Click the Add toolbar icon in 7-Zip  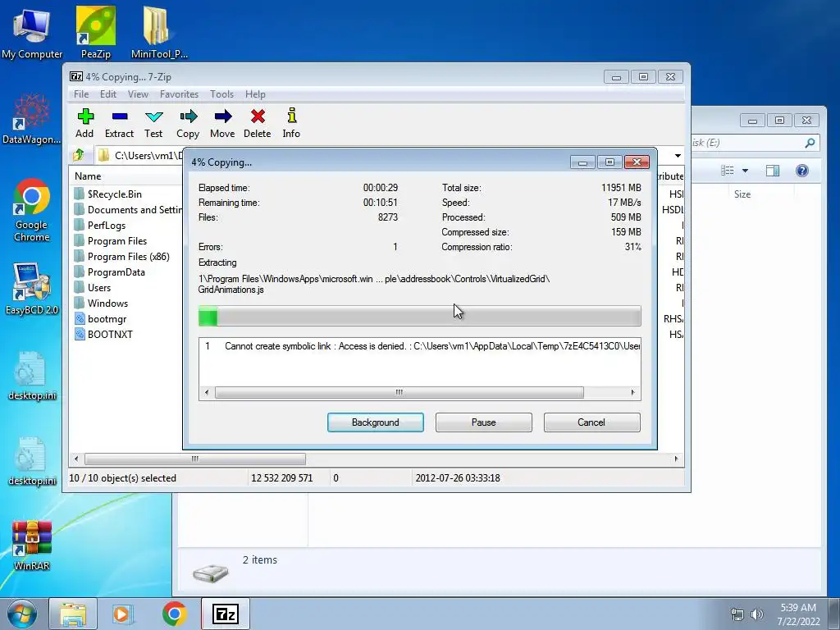tap(84, 123)
